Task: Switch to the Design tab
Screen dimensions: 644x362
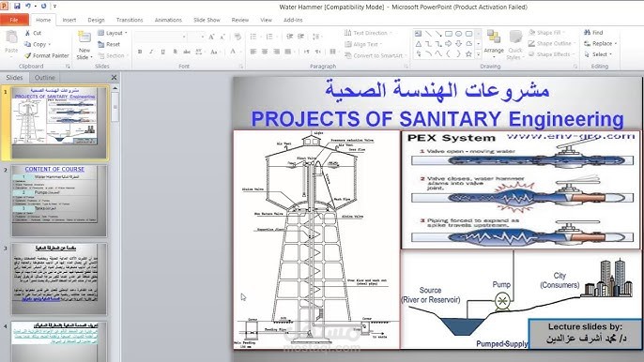Action: point(96,20)
